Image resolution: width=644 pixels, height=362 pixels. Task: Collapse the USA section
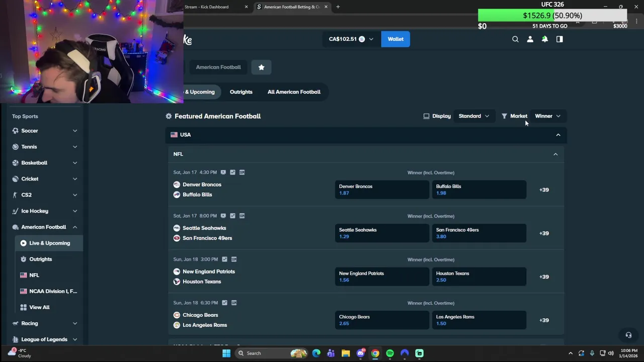558,135
